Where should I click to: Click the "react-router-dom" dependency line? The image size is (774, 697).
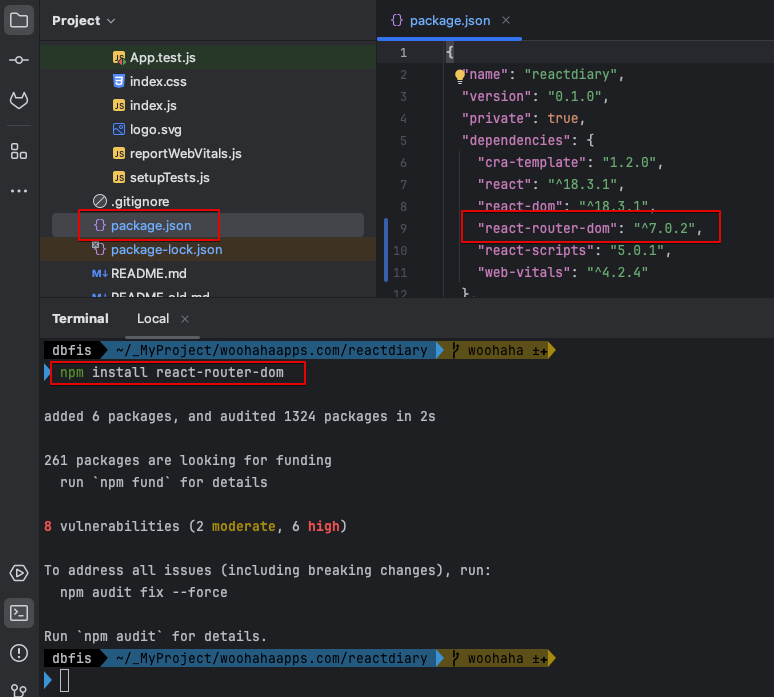[589, 229]
